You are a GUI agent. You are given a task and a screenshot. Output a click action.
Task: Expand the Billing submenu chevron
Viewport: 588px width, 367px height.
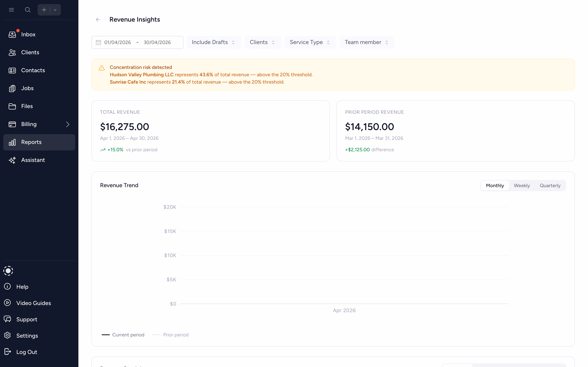coord(68,124)
